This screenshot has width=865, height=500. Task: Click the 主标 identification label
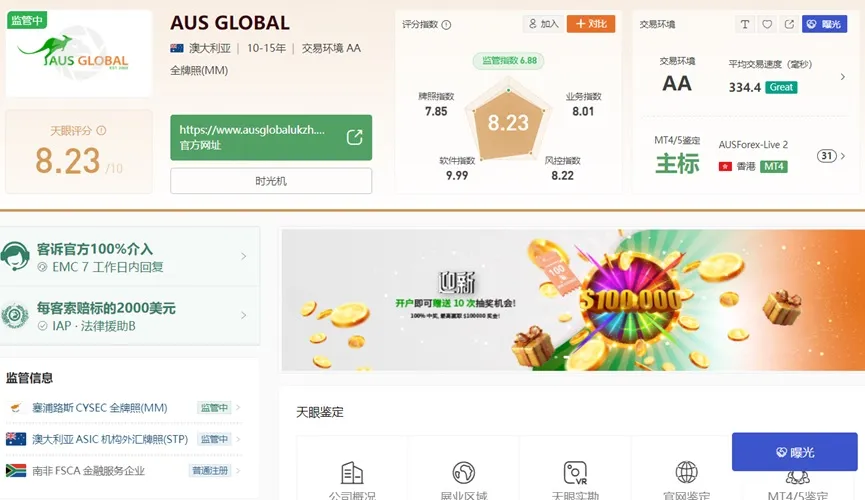pyautogui.click(x=677, y=164)
